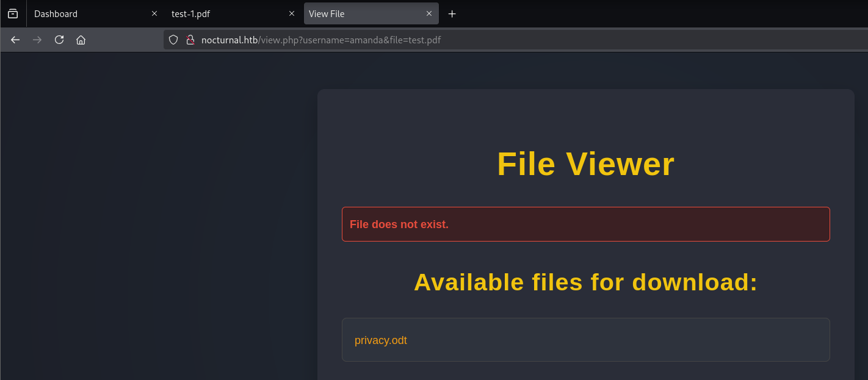Image resolution: width=868 pixels, height=380 pixels.
Task: Reload the current page
Action: pos(59,40)
